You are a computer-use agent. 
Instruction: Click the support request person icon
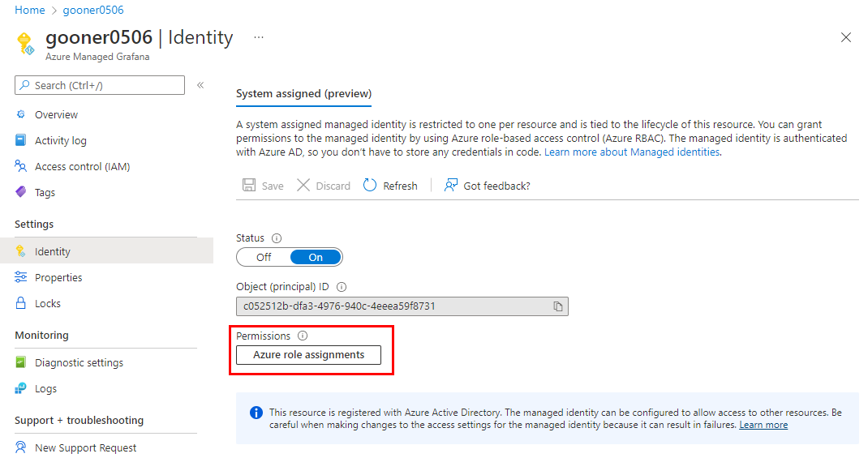click(x=20, y=447)
